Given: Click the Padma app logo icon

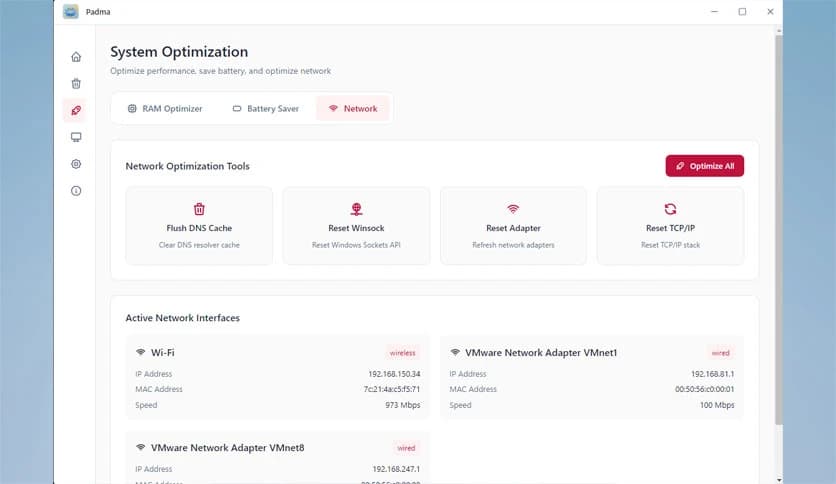Looking at the screenshot, I should click(71, 12).
